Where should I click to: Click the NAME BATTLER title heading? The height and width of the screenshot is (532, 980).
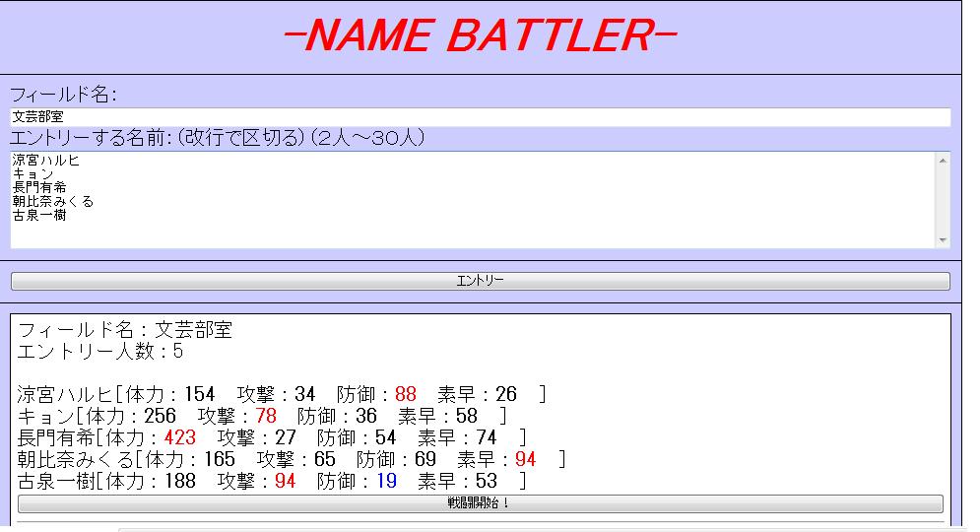(480, 35)
